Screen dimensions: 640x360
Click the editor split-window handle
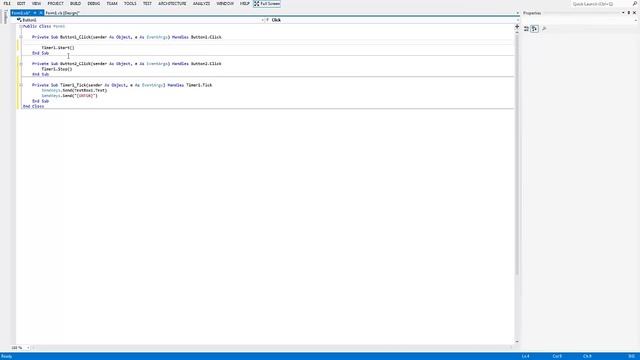517,27
